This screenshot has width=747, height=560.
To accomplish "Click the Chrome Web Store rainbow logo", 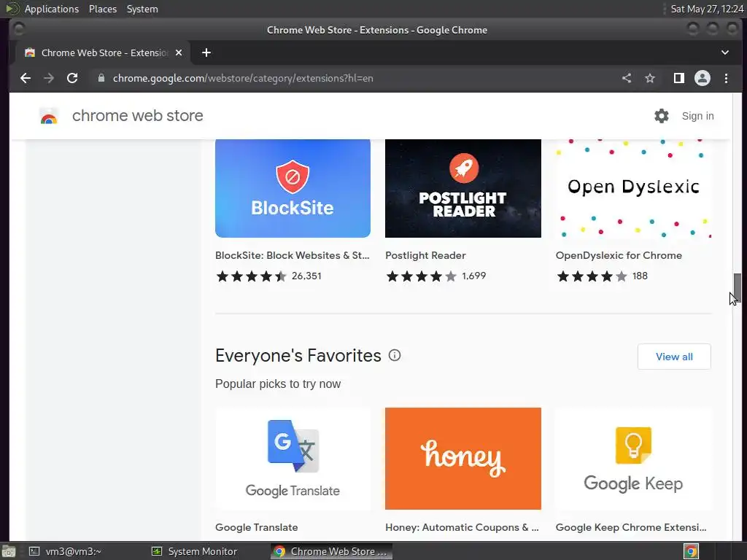I will [x=49, y=116].
